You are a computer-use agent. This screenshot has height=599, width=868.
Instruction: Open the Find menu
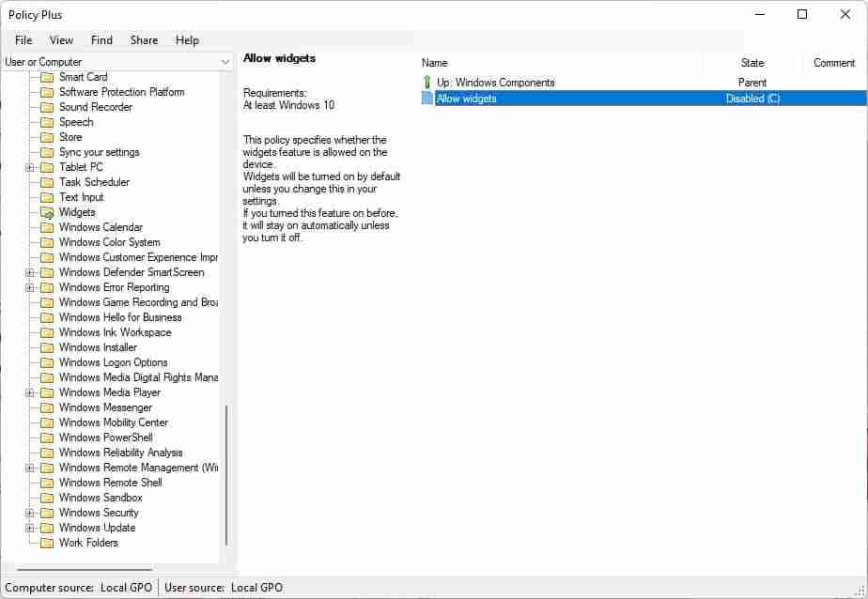(x=101, y=40)
